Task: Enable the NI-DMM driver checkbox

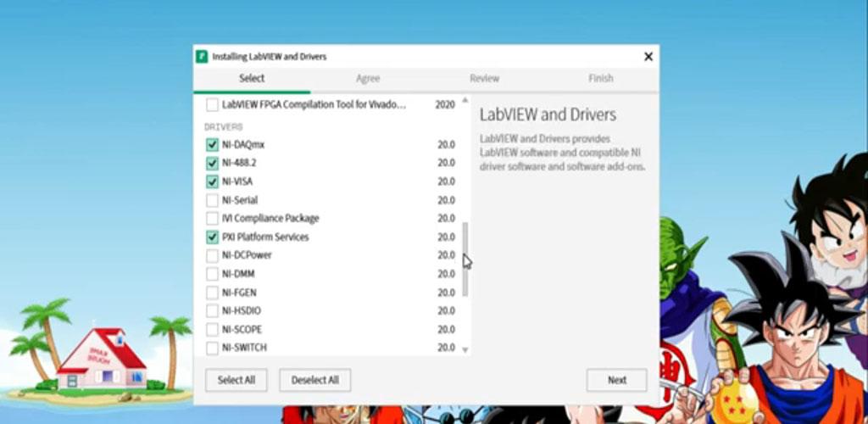Action: [212, 274]
